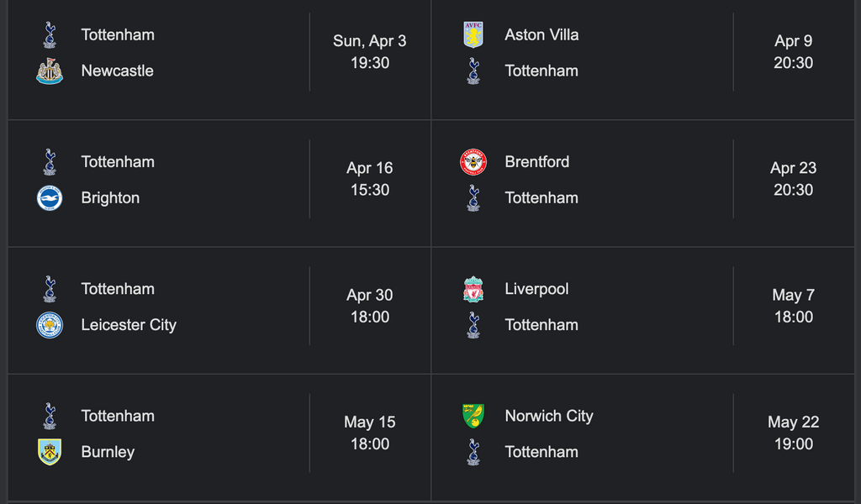Click the Norwich City team name

[x=549, y=416]
